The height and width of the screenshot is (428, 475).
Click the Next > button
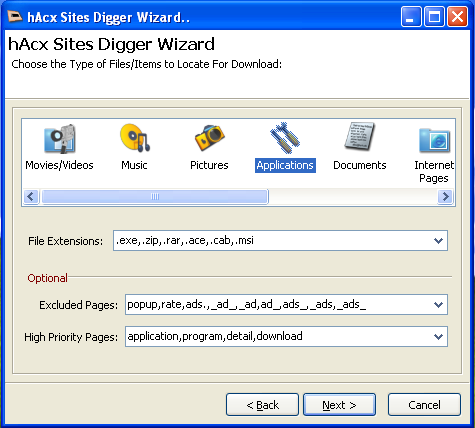[x=339, y=405]
